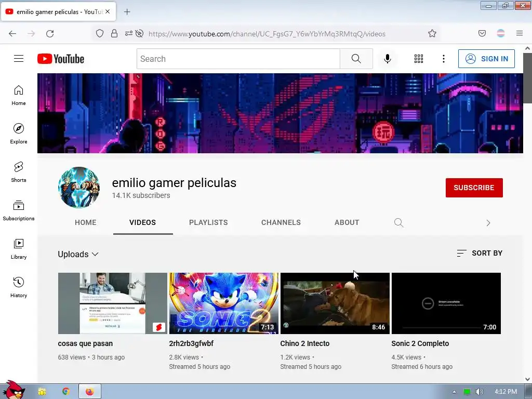Select the emilio gamer peliculas browser tab
This screenshot has width=532, height=399.
tap(58, 11)
